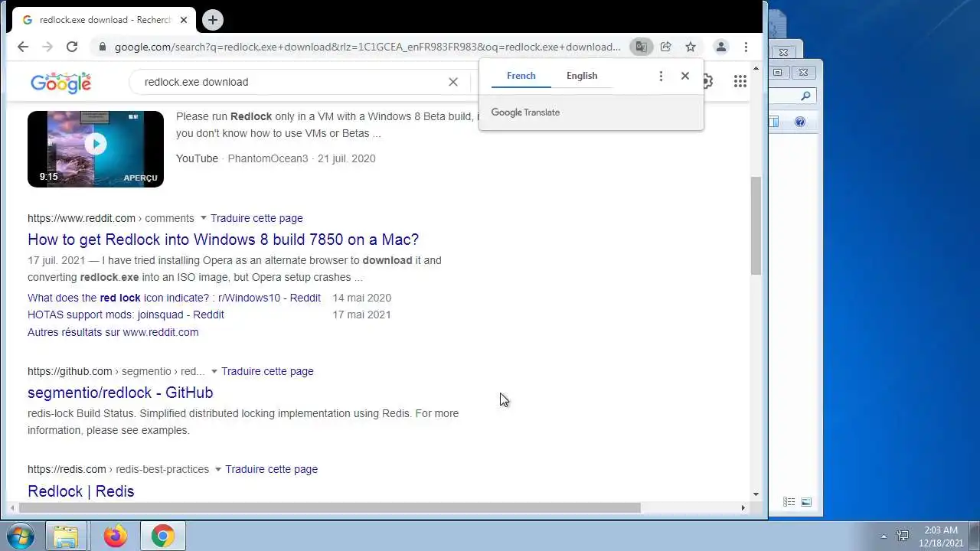Switch to Chrome in the taskbar
The height and width of the screenshot is (551, 980).
(162, 536)
